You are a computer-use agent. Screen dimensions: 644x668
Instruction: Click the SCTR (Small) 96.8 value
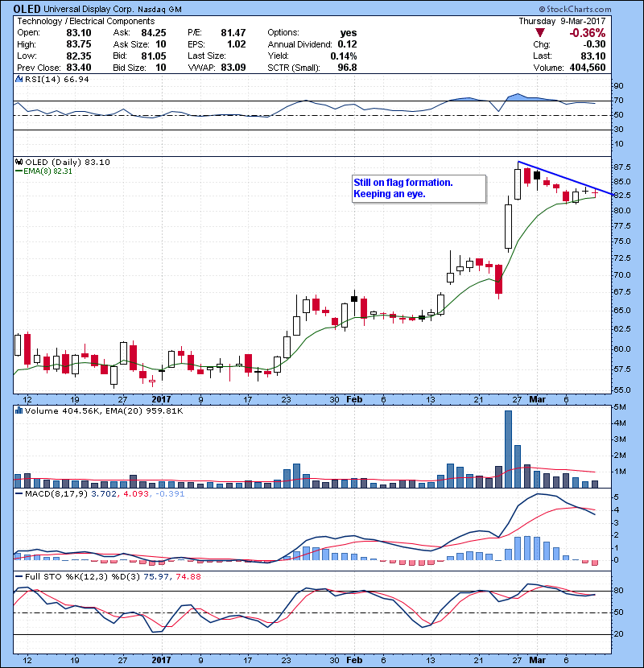347,68
